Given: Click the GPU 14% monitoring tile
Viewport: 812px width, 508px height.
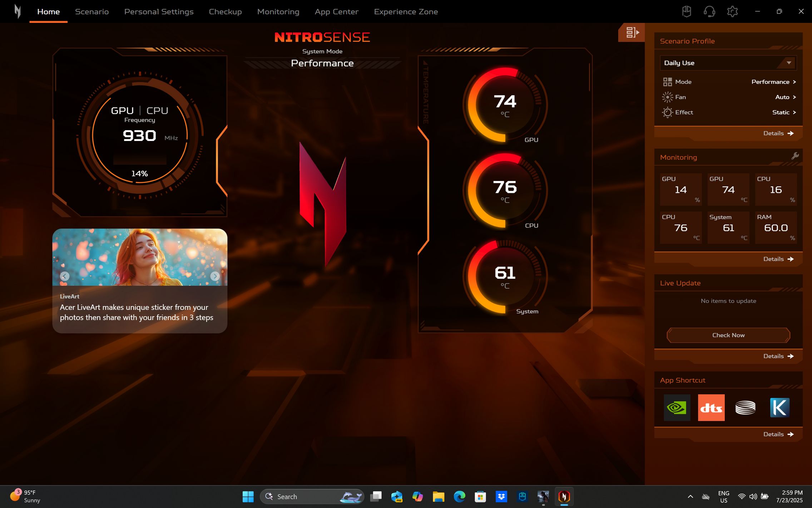Looking at the screenshot, I should pyautogui.click(x=681, y=189).
